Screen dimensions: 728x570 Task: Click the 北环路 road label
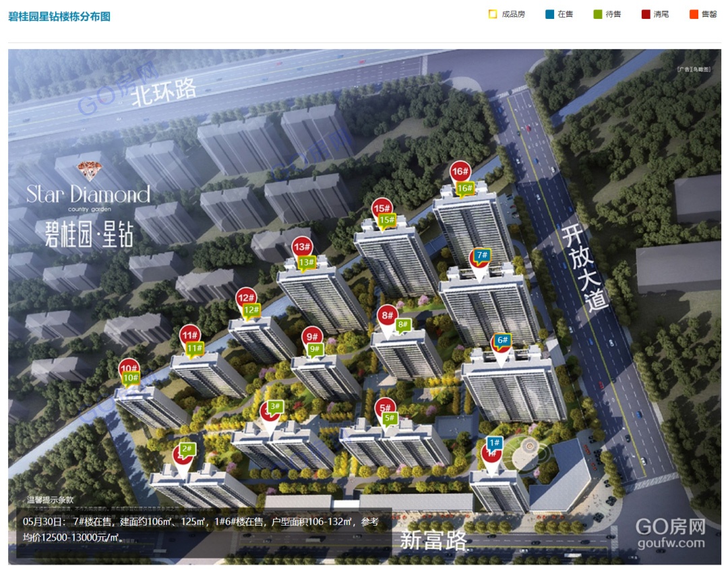click(x=164, y=92)
